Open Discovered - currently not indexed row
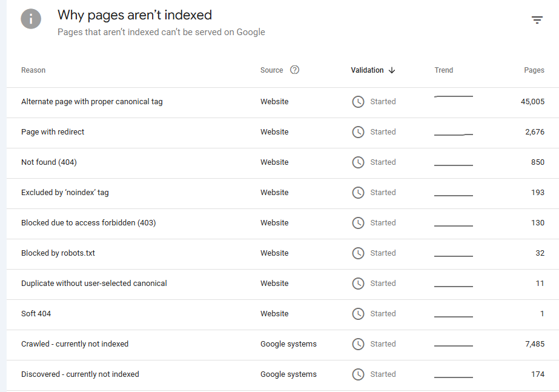The image size is (559, 392). pyautogui.click(x=80, y=374)
